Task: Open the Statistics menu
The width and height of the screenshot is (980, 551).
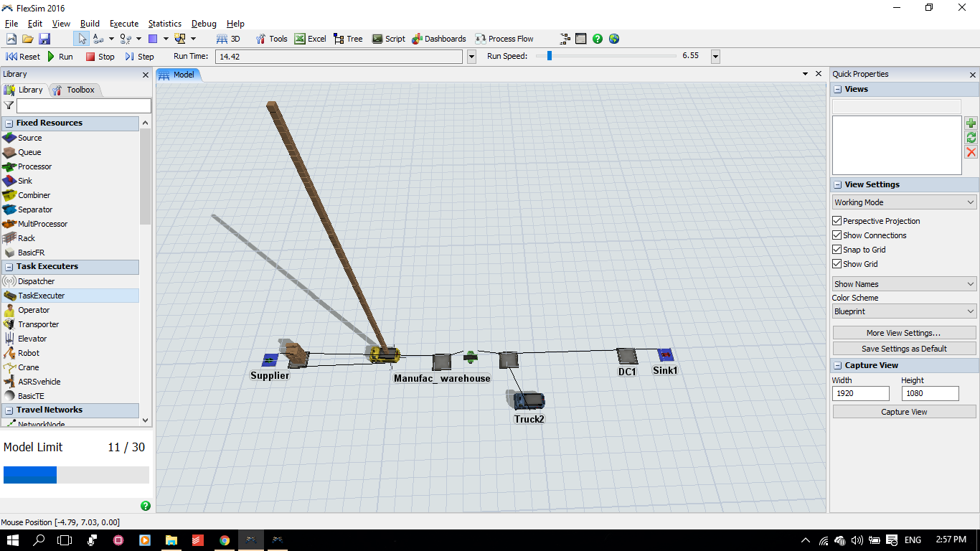Action: 164,24
